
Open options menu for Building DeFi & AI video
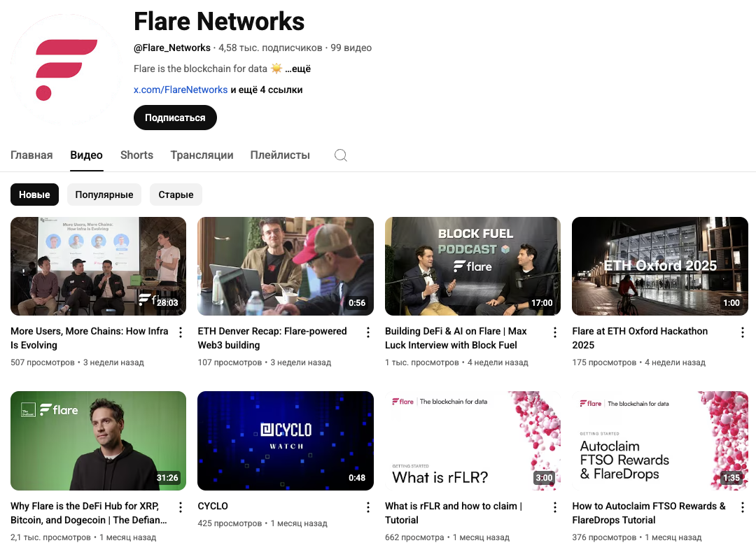[x=555, y=332]
